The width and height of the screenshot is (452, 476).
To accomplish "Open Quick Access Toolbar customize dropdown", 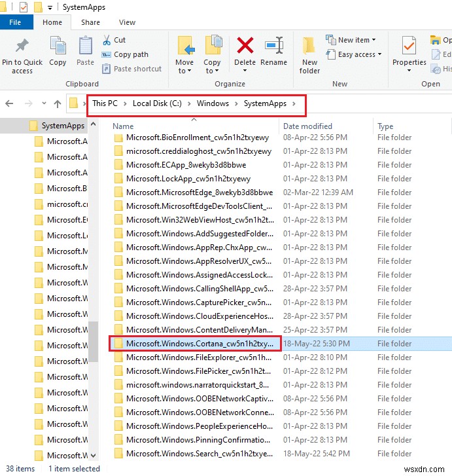I will [x=50, y=7].
